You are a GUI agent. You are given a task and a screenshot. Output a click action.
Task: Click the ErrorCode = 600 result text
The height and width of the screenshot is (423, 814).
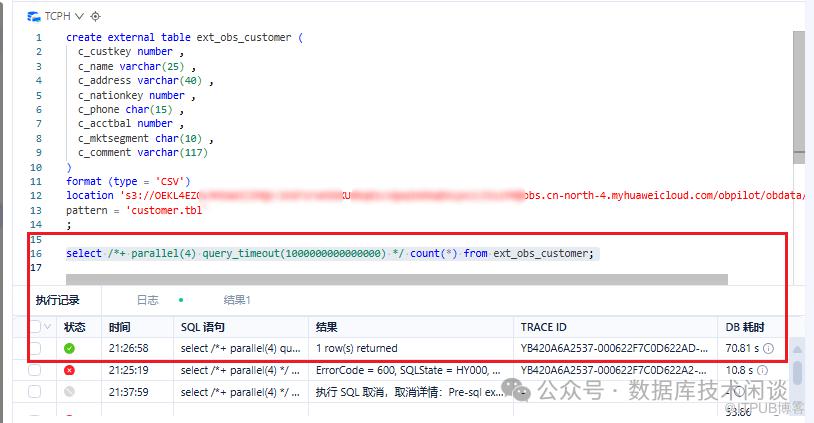point(408,370)
